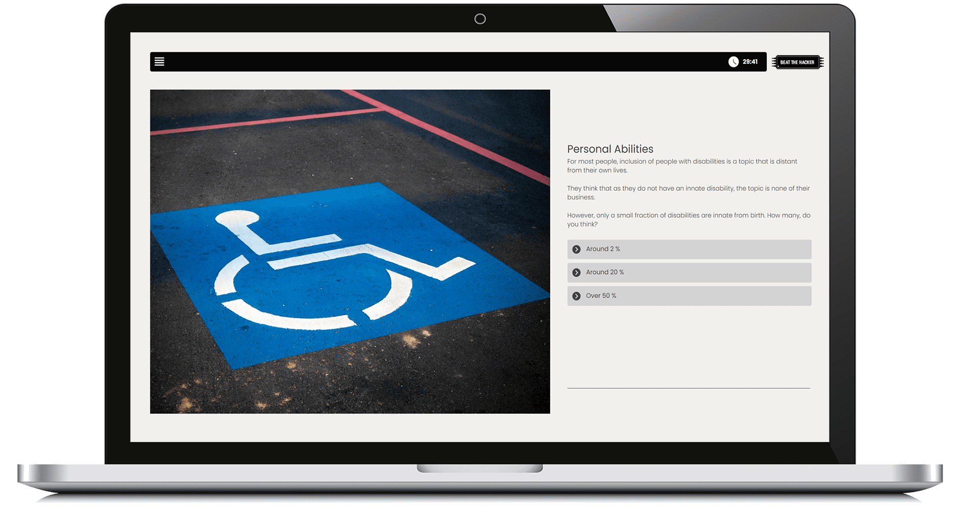The height and width of the screenshot is (513, 980).
Task: Click the wheelchair parking photo
Action: [350, 251]
